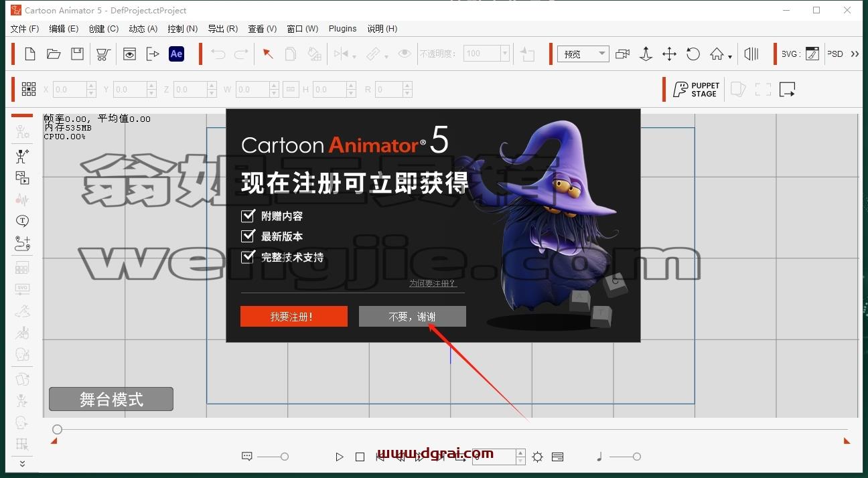Open the 创建 (C) menu
The width and height of the screenshot is (868, 478).
coord(103,29)
